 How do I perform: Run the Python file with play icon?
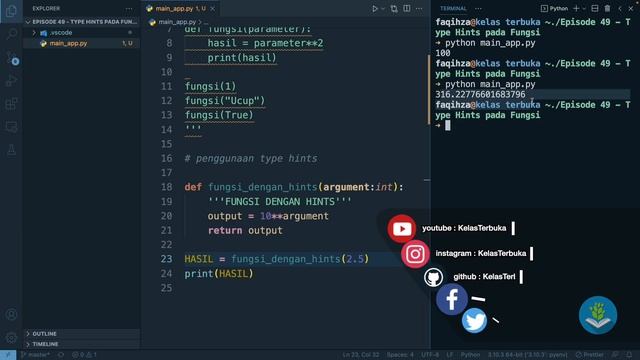(374, 9)
